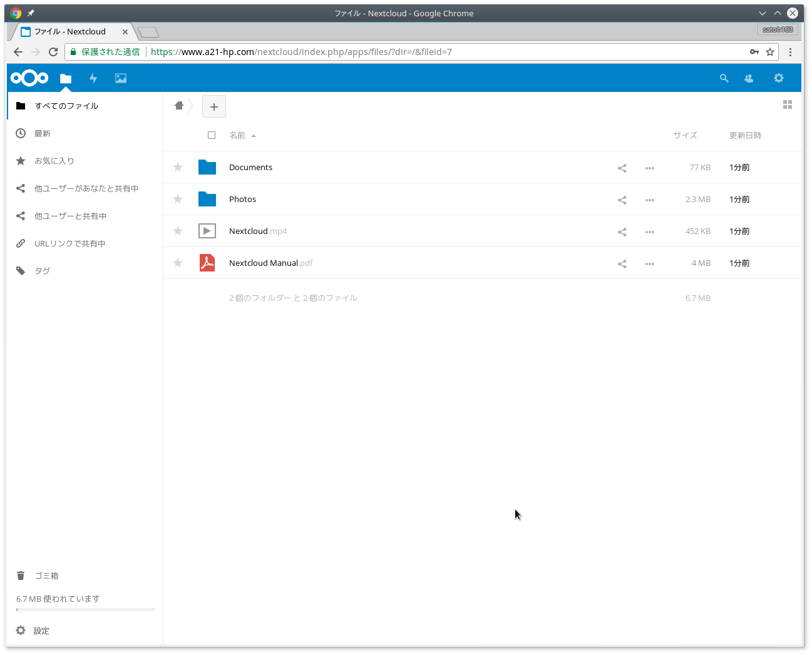Click 6.7 MB 使われています text
Image resolution: width=812 pixels, height=655 pixels.
pos(58,599)
